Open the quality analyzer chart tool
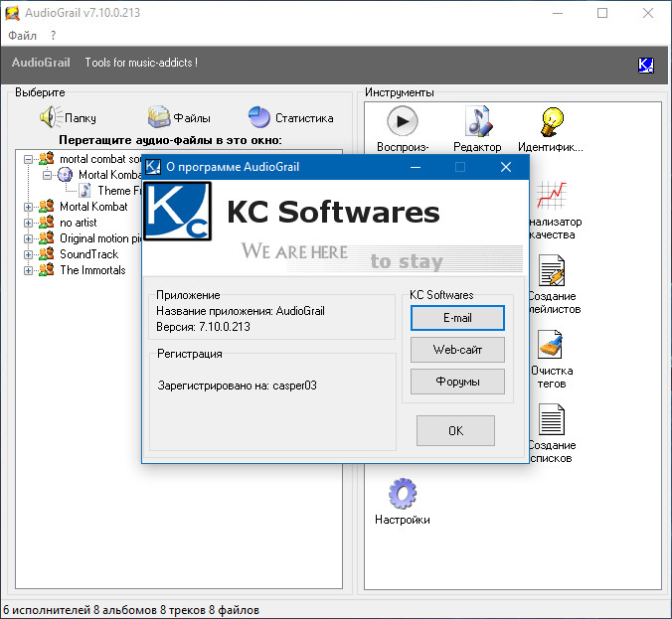The image size is (672, 619). click(553, 210)
